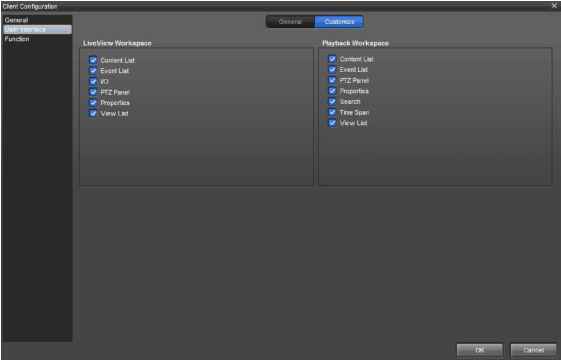Image resolution: width=561 pixels, height=361 pixels.
Task: Disable the I/O checkbox in LiveView
Action: coord(93,82)
